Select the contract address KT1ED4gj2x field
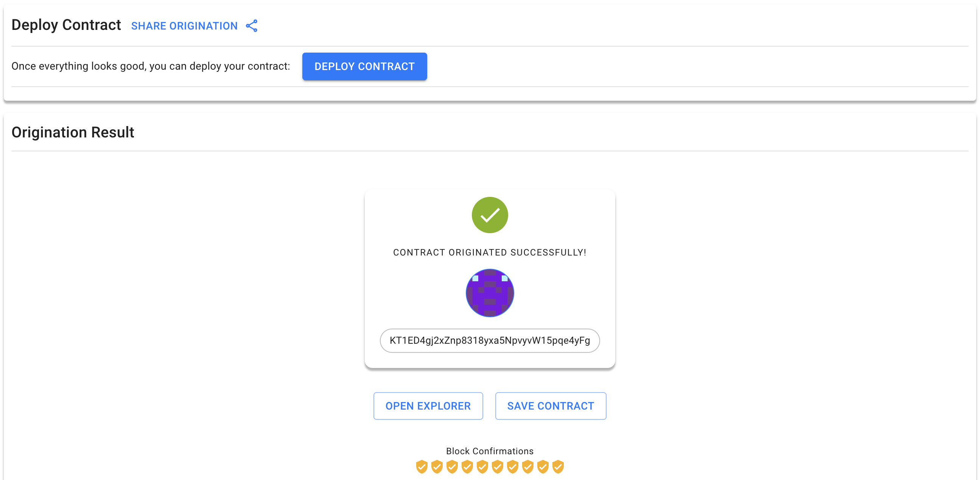Viewport: 980px width, 480px height. point(490,341)
